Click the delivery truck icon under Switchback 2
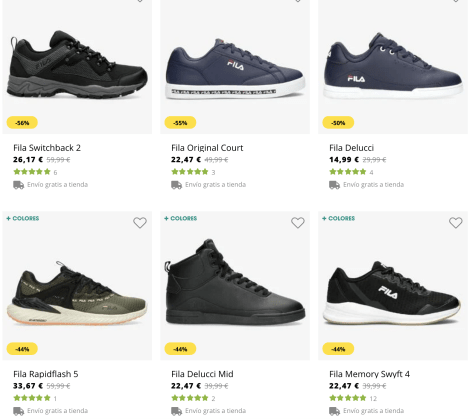The height and width of the screenshot is (419, 475). click(x=19, y=185)
